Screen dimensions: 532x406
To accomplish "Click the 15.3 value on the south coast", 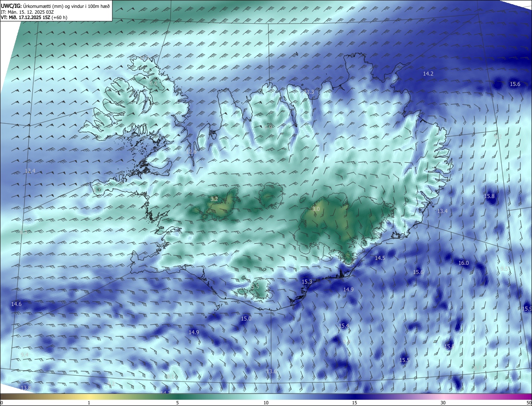I will [x=307, y=282].
